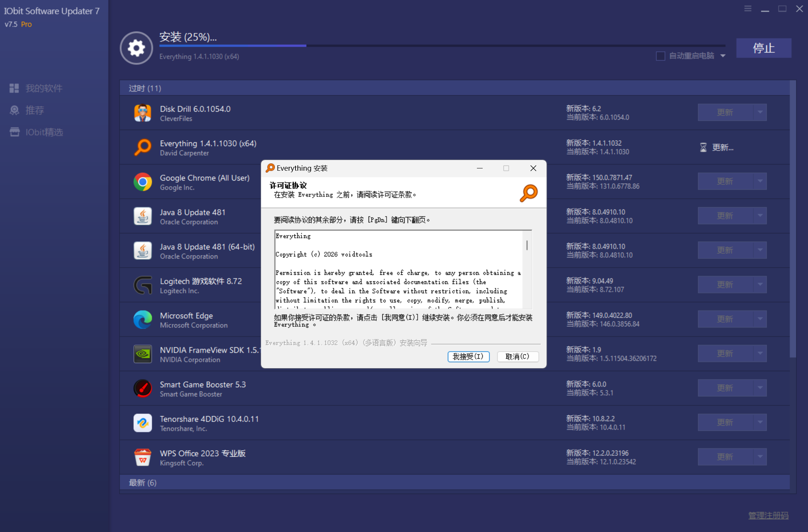Click 更新 button for Tenorshare 4DDiG

coord(725,423)
